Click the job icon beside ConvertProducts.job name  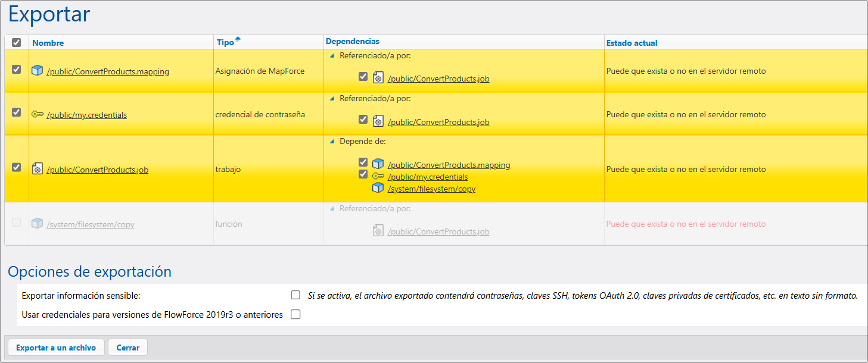38,169
